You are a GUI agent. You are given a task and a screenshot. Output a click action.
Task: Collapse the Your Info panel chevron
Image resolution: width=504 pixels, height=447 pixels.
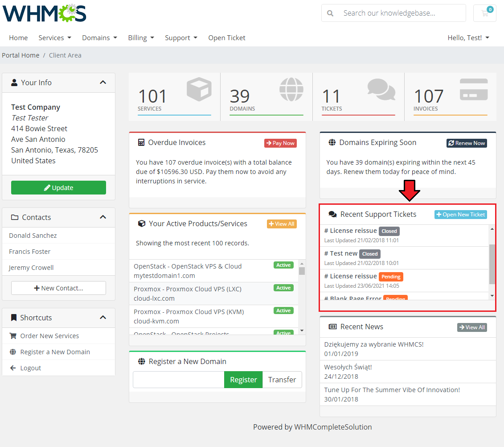pos(103,83)
